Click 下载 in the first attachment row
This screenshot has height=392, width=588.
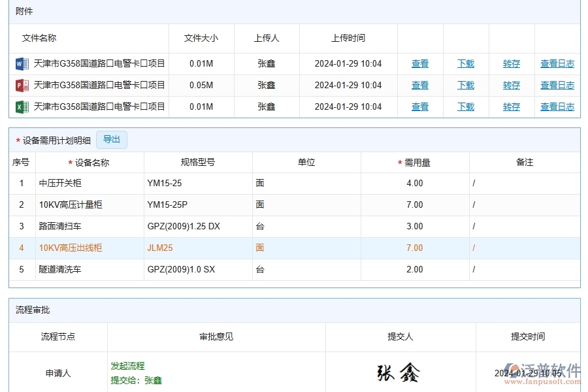(466, 63)
